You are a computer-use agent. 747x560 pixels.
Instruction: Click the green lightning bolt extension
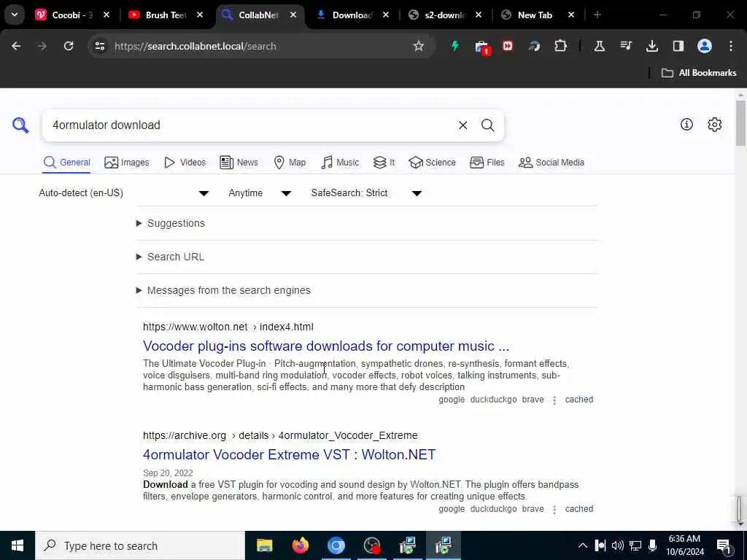coord(455,46)
